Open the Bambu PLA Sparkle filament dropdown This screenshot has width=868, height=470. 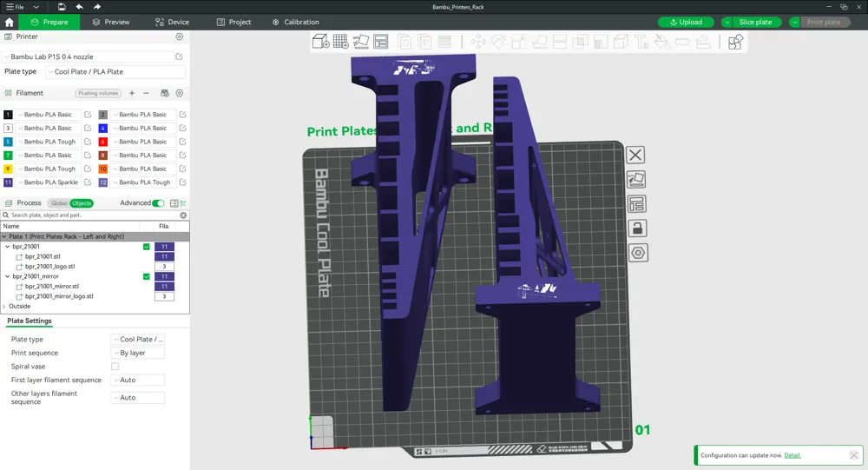click(x=50, y=182)
